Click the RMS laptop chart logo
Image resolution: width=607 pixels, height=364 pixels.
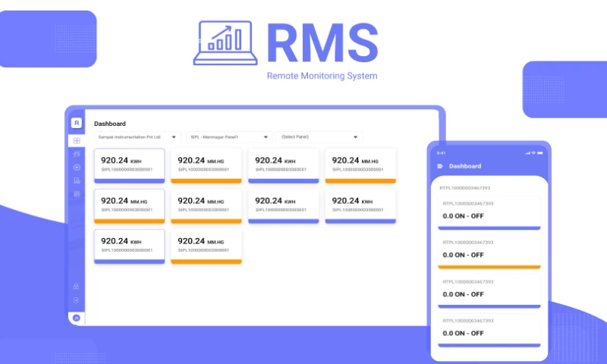point(224,44)
